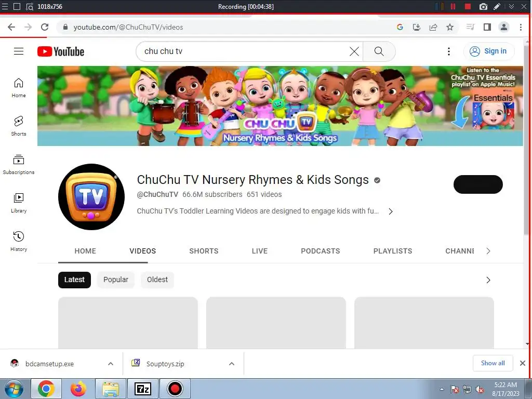Expand bdcamsetup.exe download options
The width and height of the screenshot is (532, 399).
pyautogui.click(x=111, y=364)
